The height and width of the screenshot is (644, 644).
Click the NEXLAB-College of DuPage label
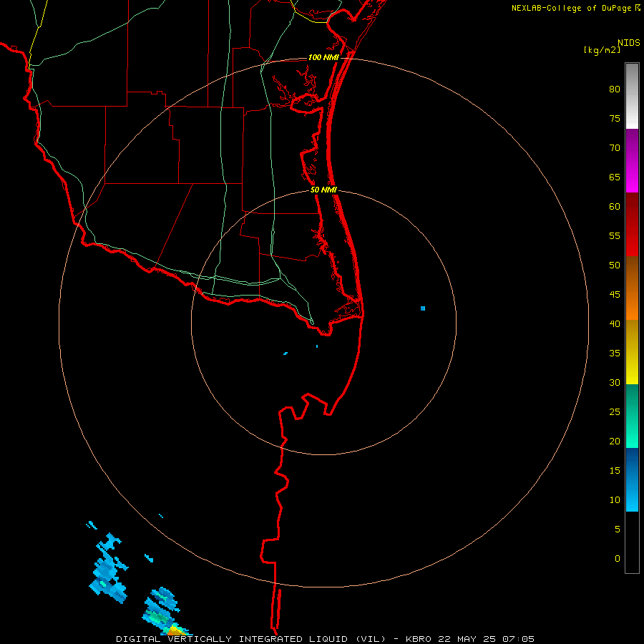click(571, 8)
